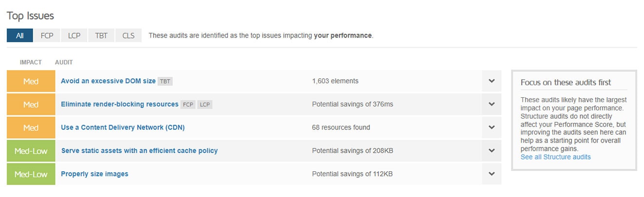
Task: Switch to the TBT filter tab
Action: tap(101, 36)
